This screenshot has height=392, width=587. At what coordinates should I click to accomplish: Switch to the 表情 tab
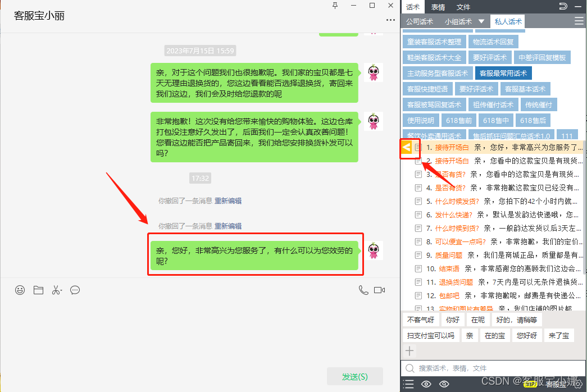click(438, 7)
